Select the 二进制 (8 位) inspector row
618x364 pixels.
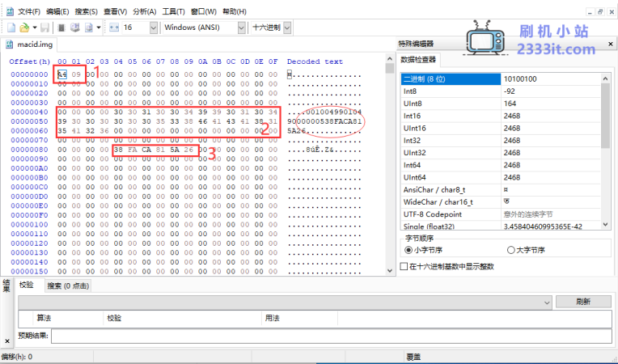pyautogui.click(x=501, y=78)
